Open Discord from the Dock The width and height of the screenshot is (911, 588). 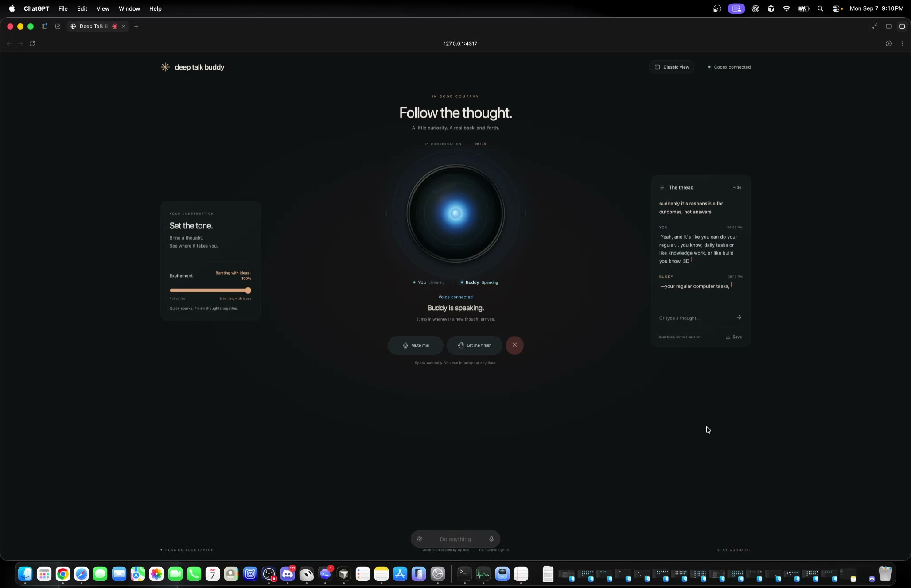[x=288, y=574]
